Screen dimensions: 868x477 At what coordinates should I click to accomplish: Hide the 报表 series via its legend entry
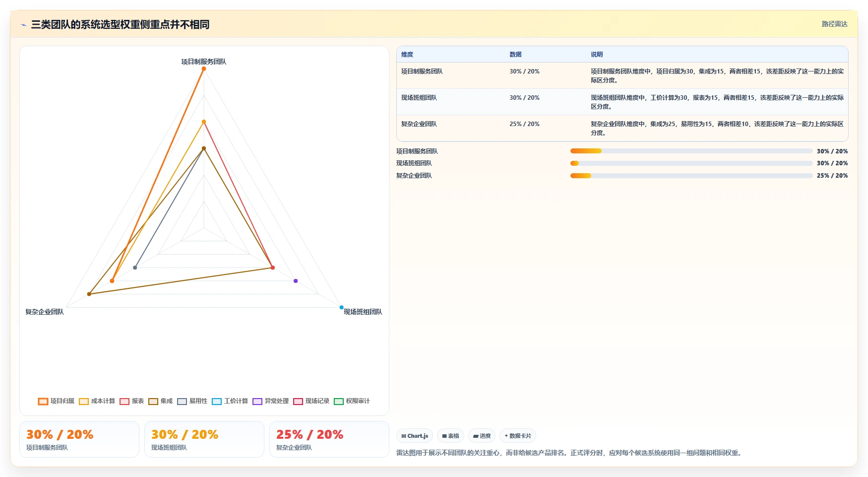(x=131, y=401)
